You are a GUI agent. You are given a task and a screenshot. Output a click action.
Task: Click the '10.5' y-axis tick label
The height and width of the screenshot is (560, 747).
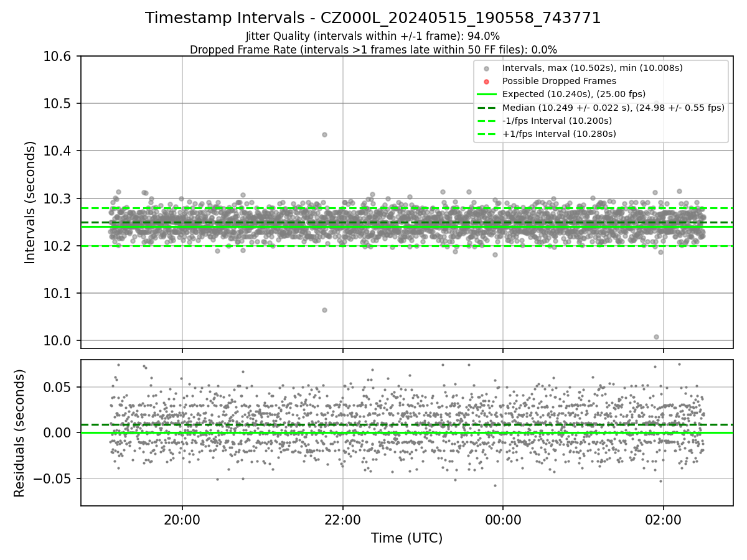[59, 103]
